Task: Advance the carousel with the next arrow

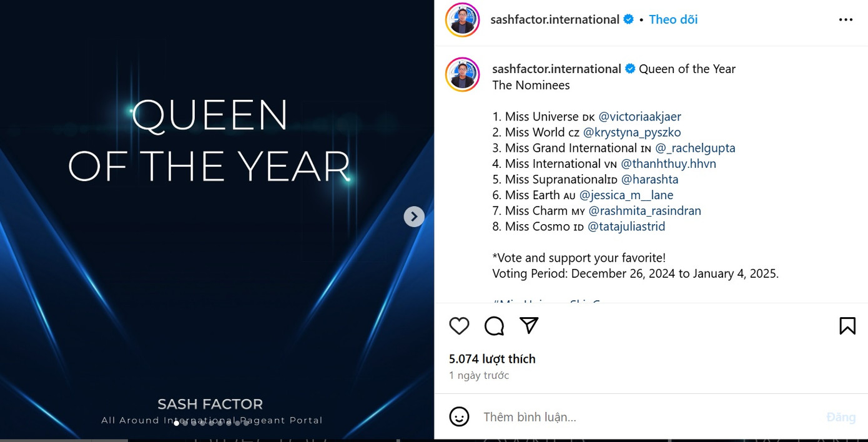Action: [x=414, y=217]
